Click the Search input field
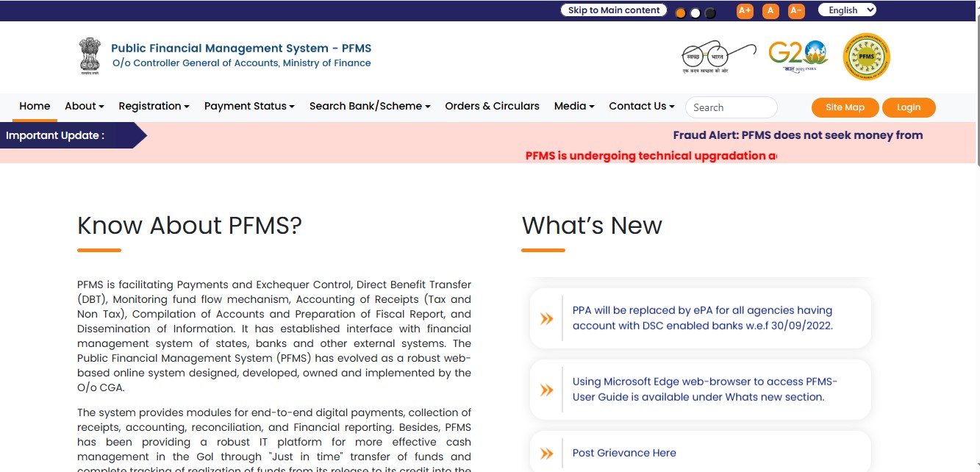Screen dimensions: 980x472 (732, 107)
